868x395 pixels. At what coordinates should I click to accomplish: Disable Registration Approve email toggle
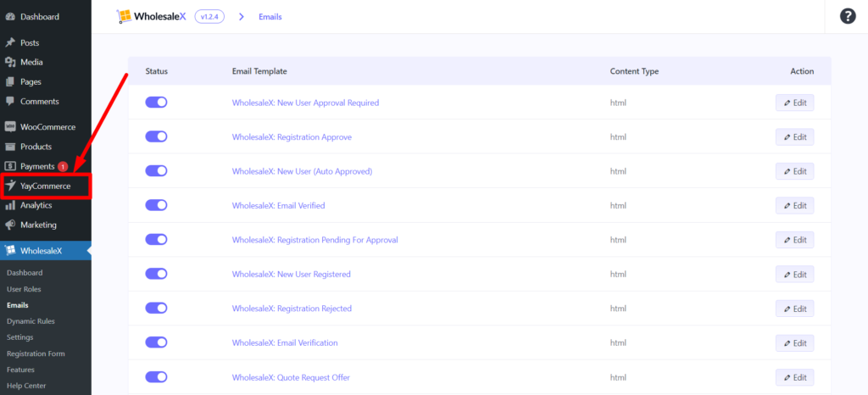[156, 136]
